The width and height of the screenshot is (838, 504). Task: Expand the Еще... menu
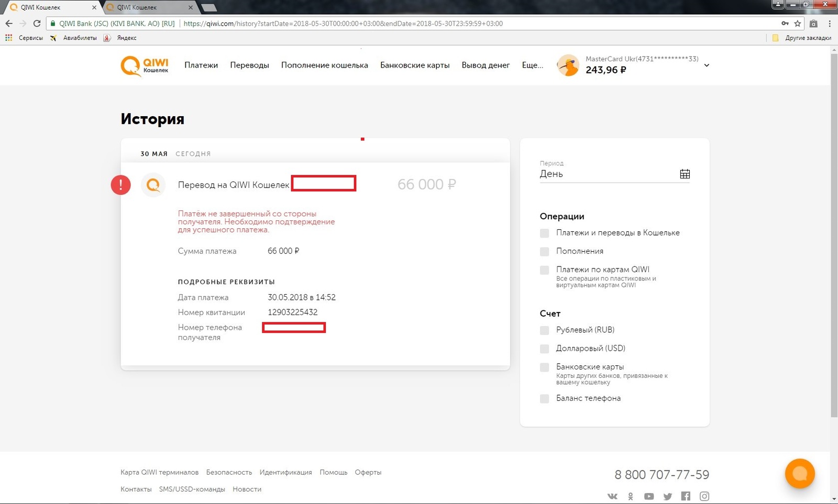(532, 65)
